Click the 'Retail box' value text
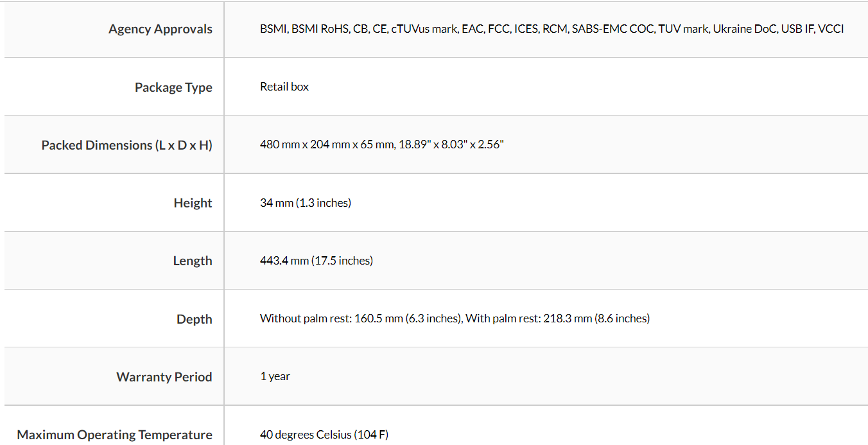 [284, 87]
